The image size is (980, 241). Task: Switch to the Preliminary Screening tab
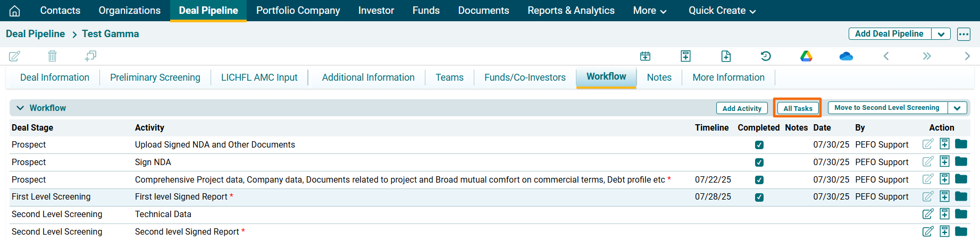[155, 78]
